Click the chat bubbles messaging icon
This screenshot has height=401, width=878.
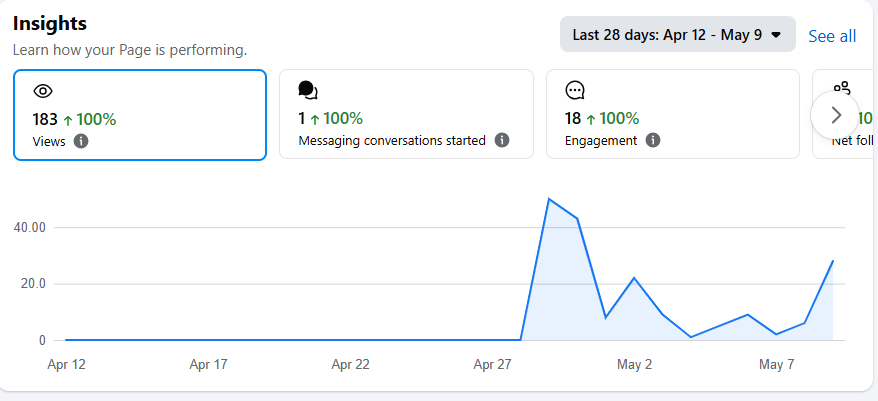[308, 90]
